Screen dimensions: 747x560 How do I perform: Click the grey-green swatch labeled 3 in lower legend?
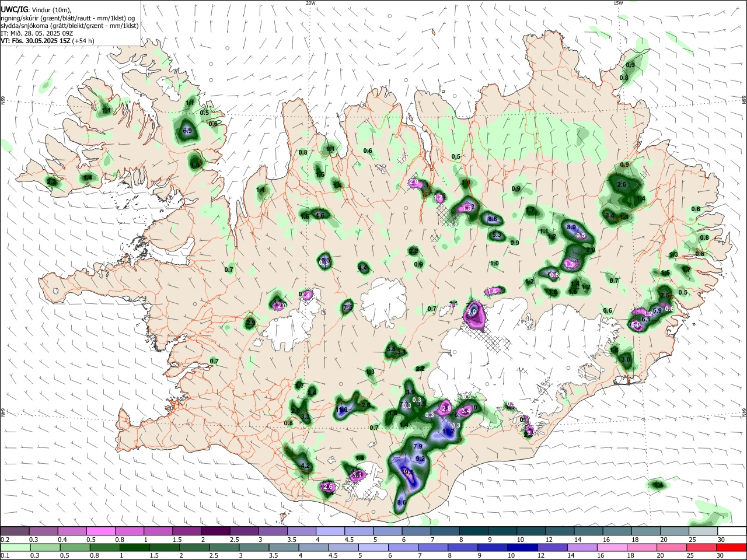254,548
